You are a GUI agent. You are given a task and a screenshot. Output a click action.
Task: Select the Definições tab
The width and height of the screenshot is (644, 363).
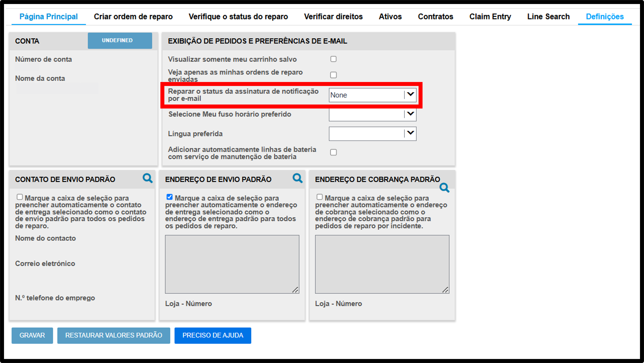point(605,16)
